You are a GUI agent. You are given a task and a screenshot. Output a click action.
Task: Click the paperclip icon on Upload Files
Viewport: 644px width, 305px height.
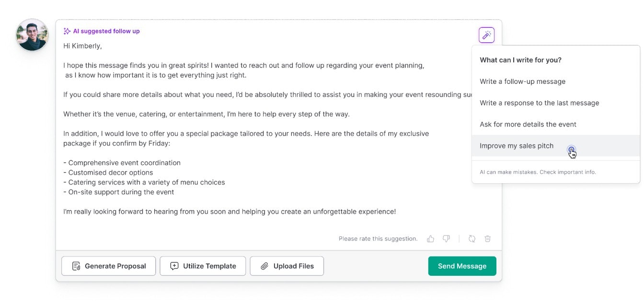click(264, 266)
